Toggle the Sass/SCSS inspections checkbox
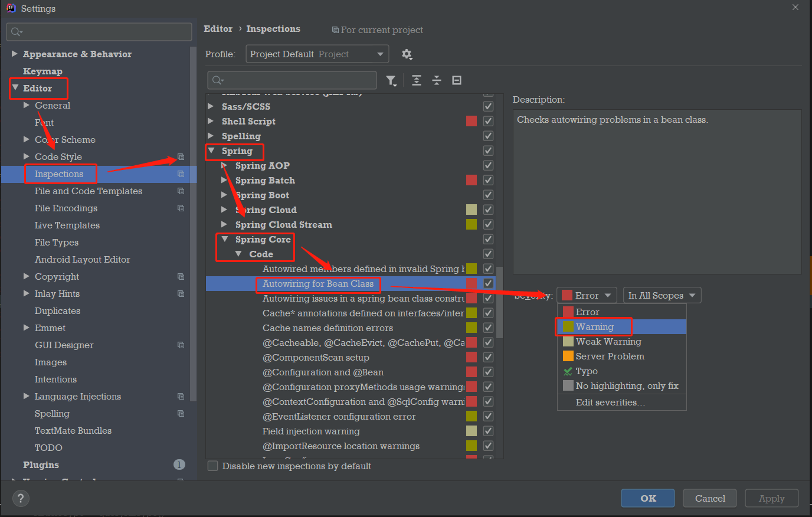Screen dimensions: 812x517 pos(488,106)
